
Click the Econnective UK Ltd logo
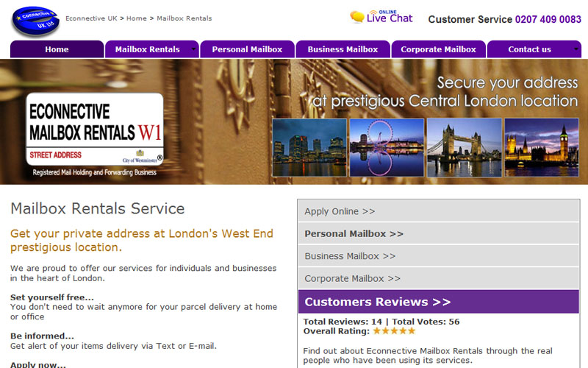[x=35, y=21]
